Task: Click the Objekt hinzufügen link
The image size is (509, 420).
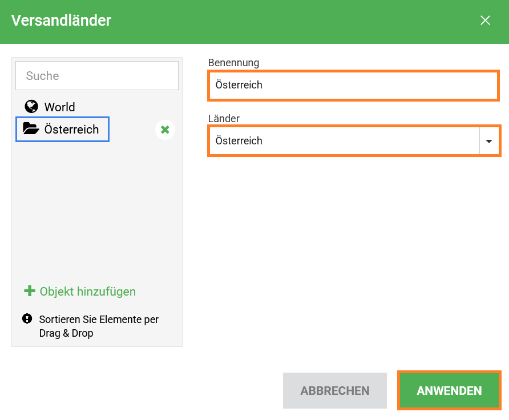Action: point(87,292)
